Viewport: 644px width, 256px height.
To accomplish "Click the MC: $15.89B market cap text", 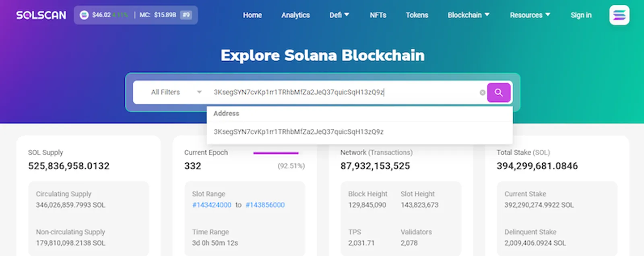I will tap(158, 15).
